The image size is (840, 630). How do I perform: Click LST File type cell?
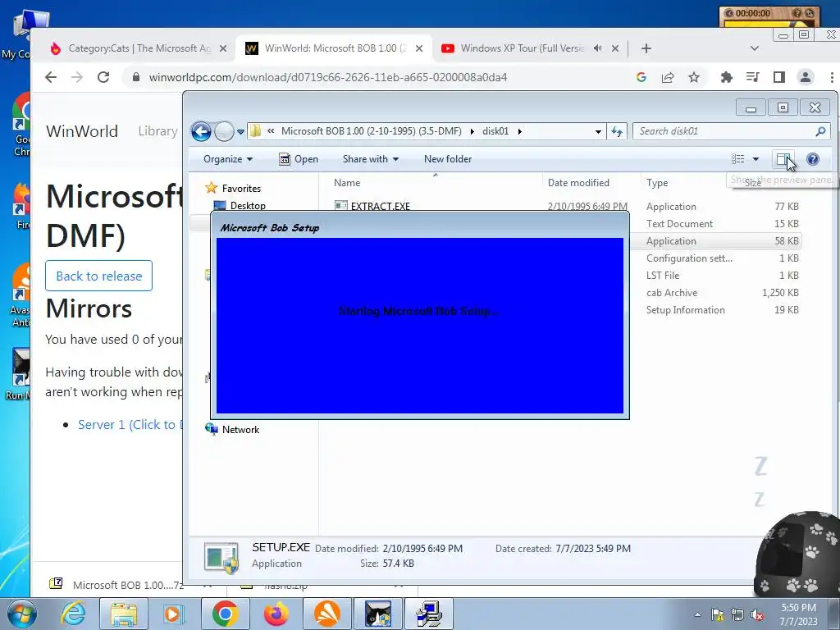click(x=663, y=276)
